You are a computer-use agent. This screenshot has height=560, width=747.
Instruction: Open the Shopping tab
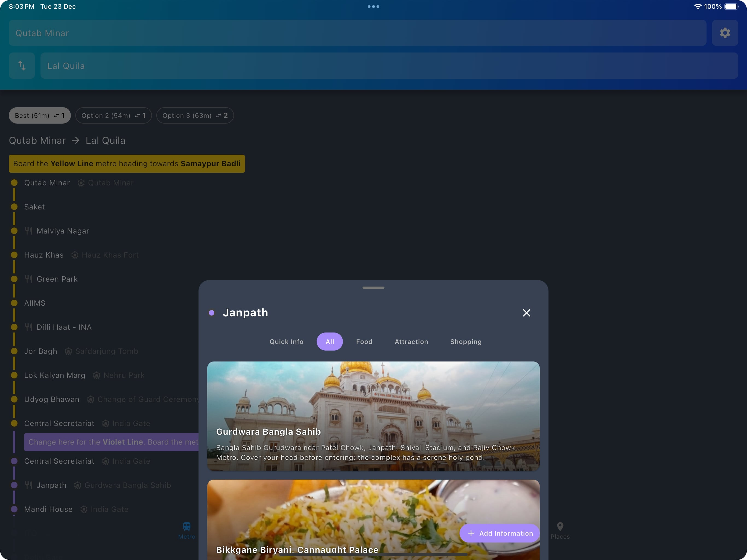point(466,342)
